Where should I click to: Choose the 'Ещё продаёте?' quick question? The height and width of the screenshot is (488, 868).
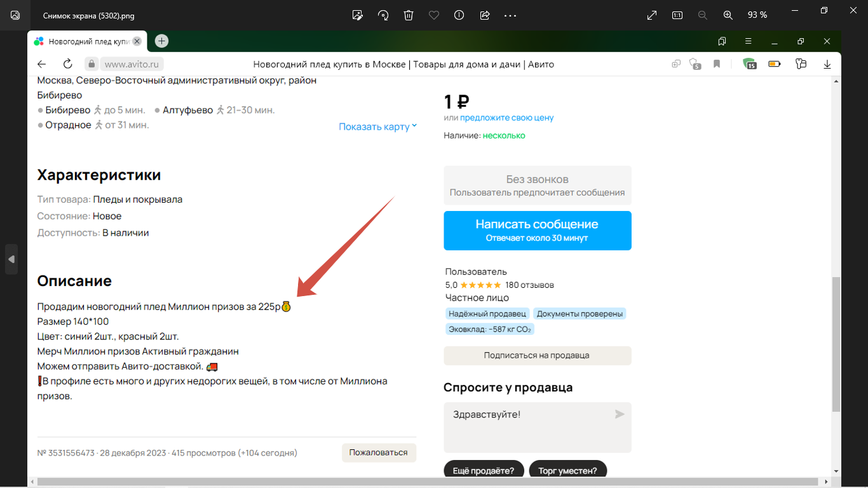(x=484, y=471)
